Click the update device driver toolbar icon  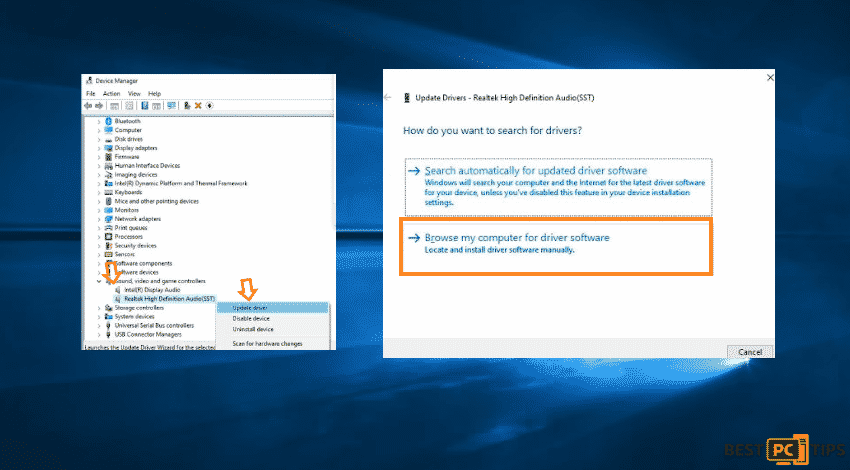tap(186, 106)
